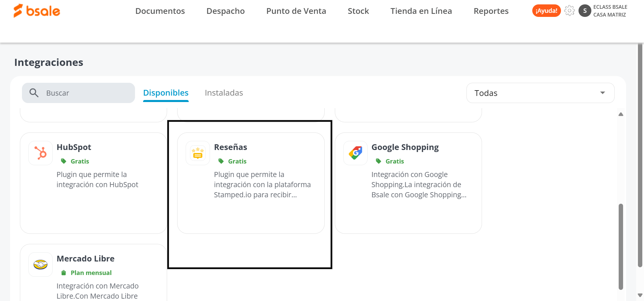Image resolution: width=644 pixels, height=301 pixels.
Task: Click the Todas dropdown arrow
Action: coord(602,93)
